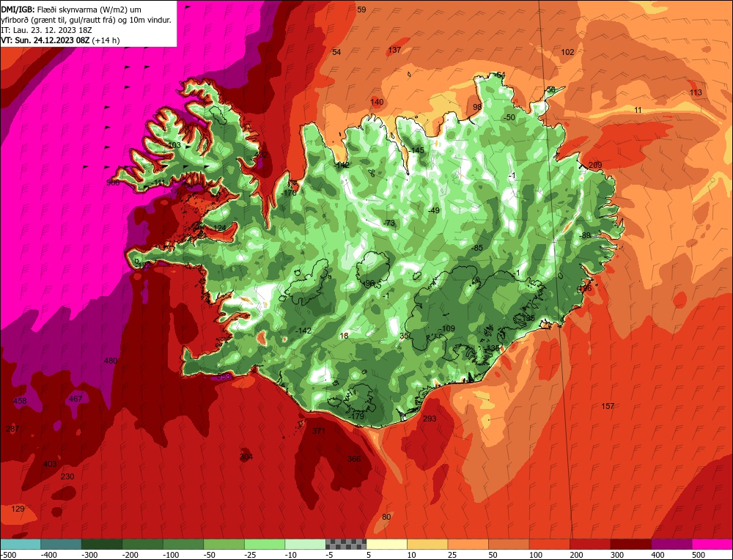Click the map value '230'
This screenshot has width=733, height=560.
click(67, 476)
